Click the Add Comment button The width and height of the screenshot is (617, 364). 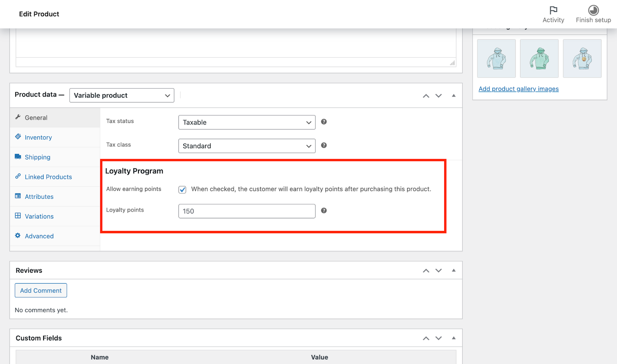pos(41,290)
